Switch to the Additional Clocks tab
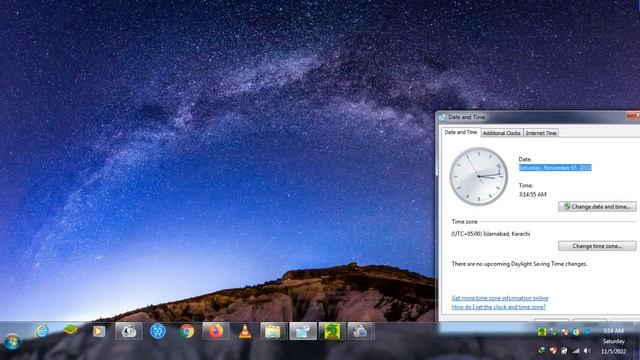The width and height of the screenshot is (640, 360). coord(501,133)
